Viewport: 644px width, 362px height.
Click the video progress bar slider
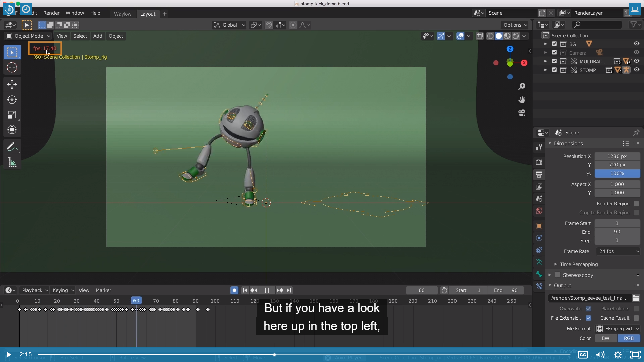tap(274, 354)
